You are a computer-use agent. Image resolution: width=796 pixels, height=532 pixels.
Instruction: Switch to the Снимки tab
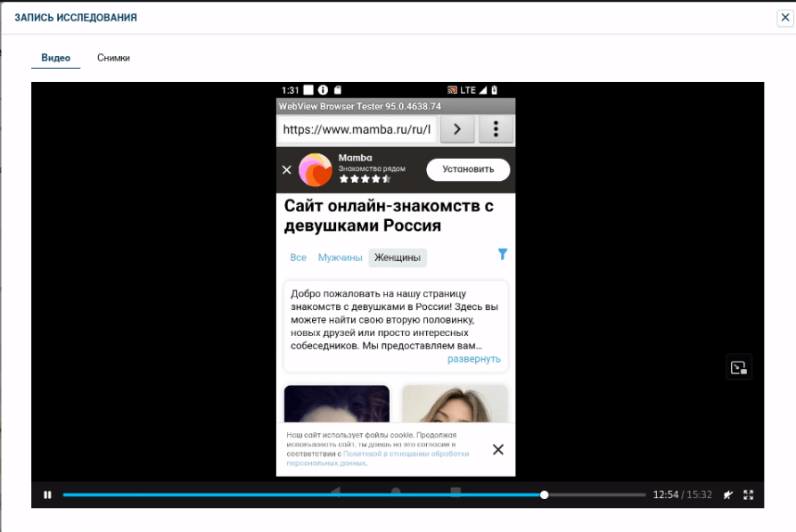pos(113,58)
